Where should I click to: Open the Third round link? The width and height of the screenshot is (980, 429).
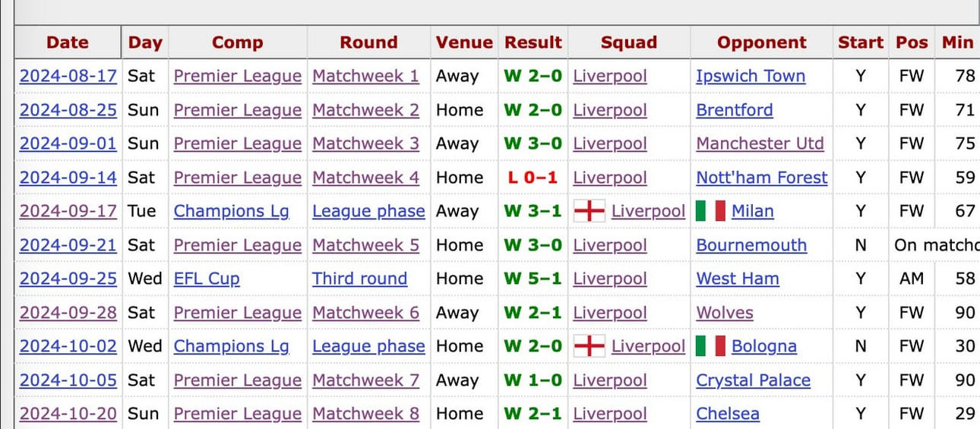(359, 279)
